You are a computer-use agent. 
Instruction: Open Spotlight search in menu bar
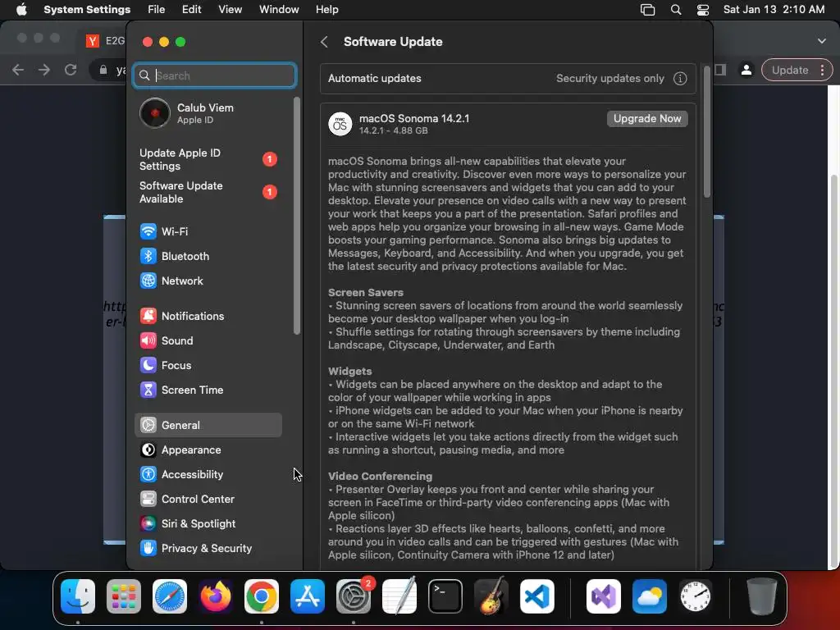pos(676,10)
